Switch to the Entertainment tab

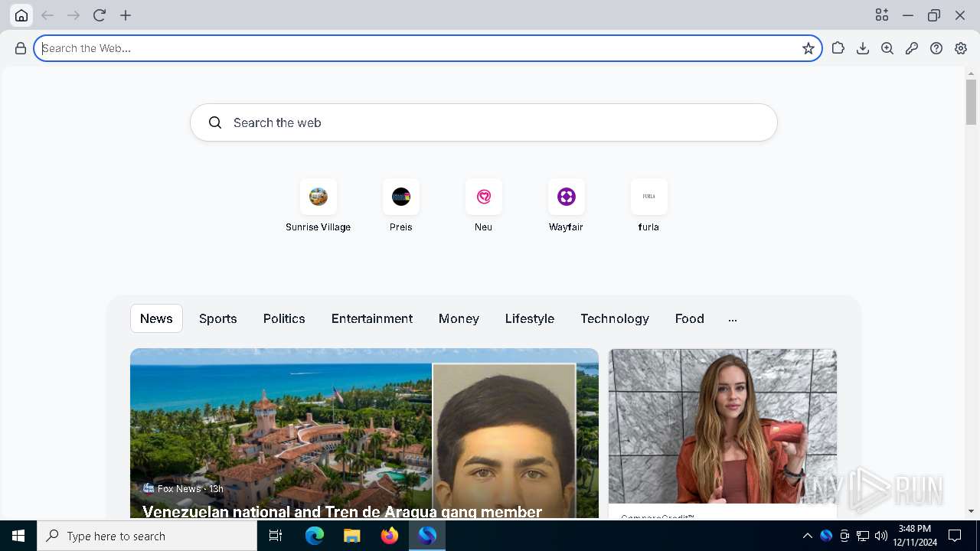(372, 318)
